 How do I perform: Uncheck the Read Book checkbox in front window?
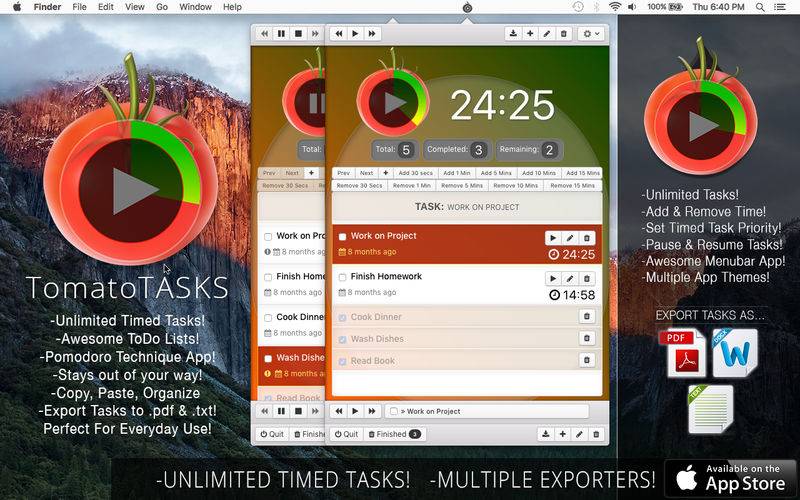click(x=342, y=361)
